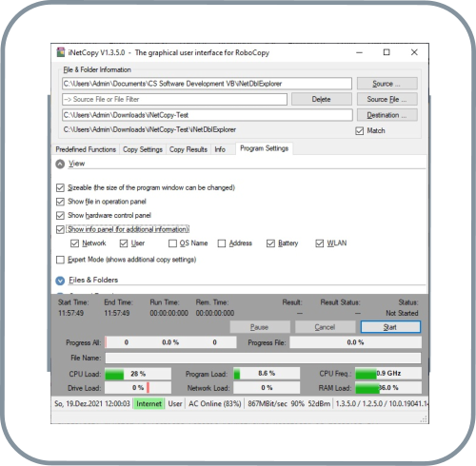
Task: Enable the OS Name checkbox
Action: click(x=172, y=243)
